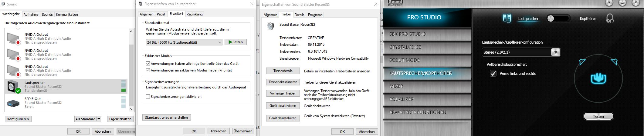Open CRYSTALVOICE section
The width and height of the screenshot is (644, 136).
[x=427, y=47]
